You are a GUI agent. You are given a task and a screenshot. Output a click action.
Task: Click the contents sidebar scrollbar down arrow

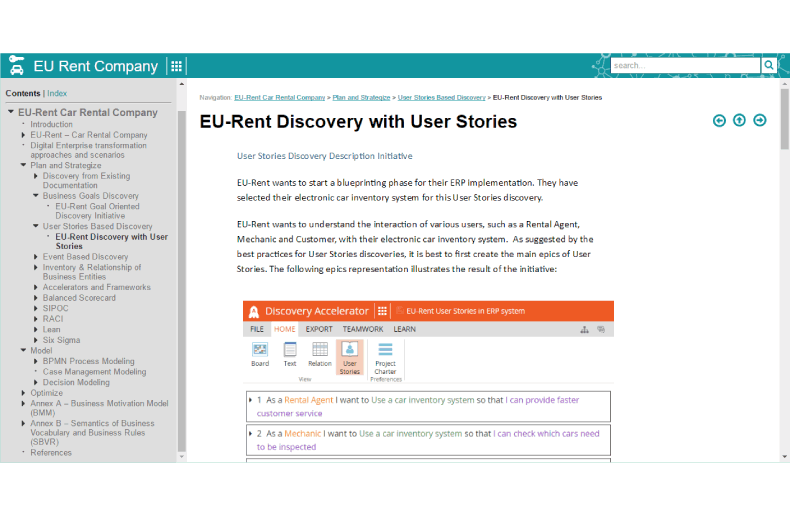pyautogui.click(x=181, y=456)
